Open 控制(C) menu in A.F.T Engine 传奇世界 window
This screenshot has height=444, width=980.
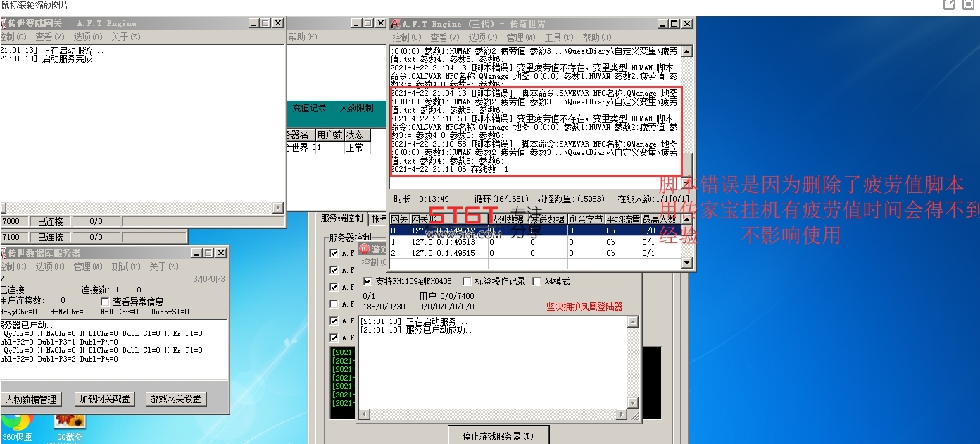406,37
